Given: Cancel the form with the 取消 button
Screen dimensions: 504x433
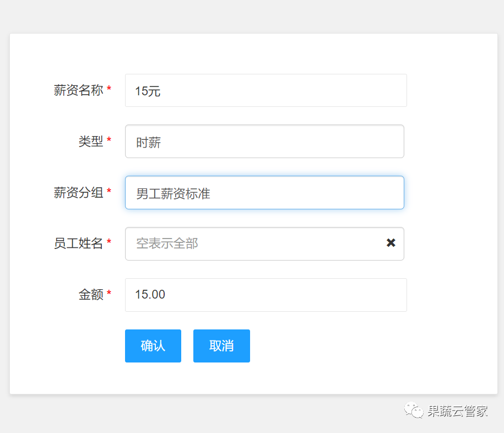Looking at the screenshot, I should point(221,346).
